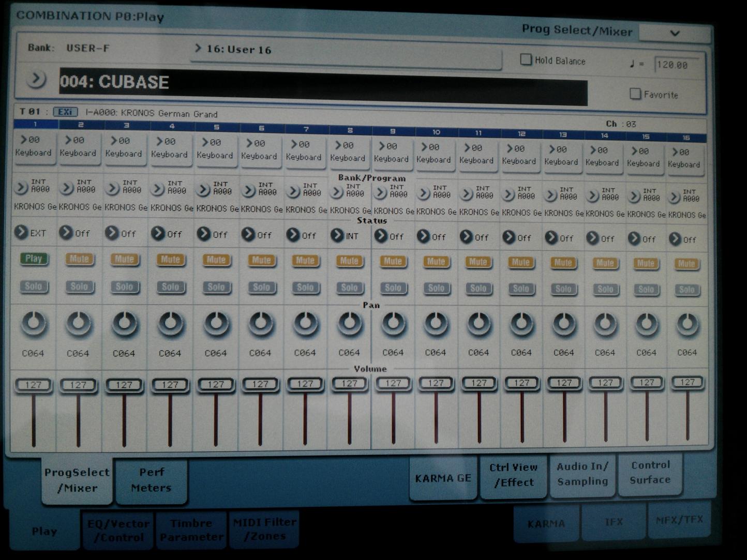
Task: Go to the EQ/Vector/Control page tab
Action: 118,531
